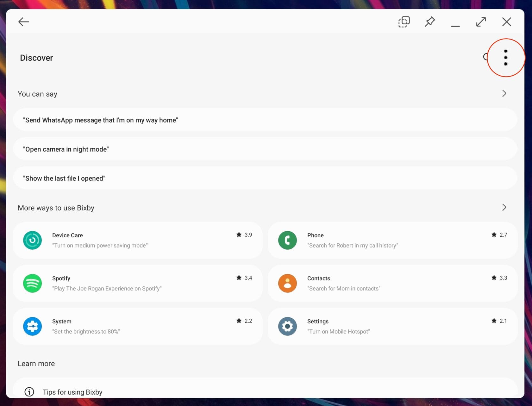Open the three-dot more options menu
This screenshot has width=532, height=406.
[x=505, y=58]
